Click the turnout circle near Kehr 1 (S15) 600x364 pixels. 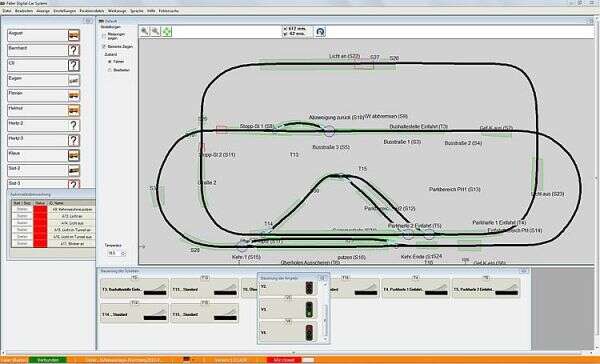click(x=242, y=246)
